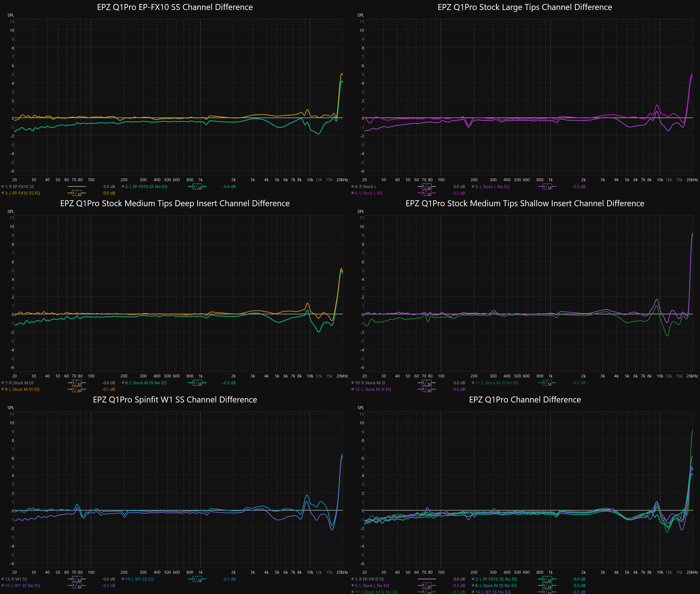Click the 1/12 smoothing icon for 12: L Stock M SI EQ

[427, 389]
